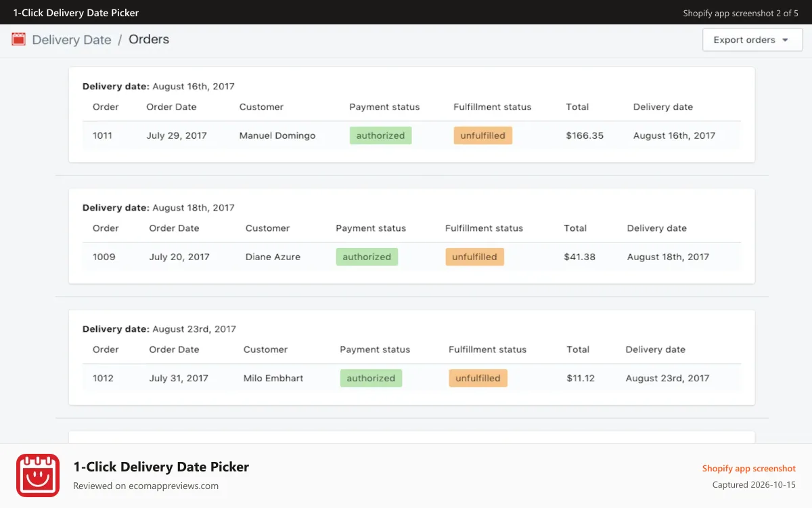The image size is (812, 508).
Task: Click the August 16th, 2017 group heading
Action: [158, 86]
